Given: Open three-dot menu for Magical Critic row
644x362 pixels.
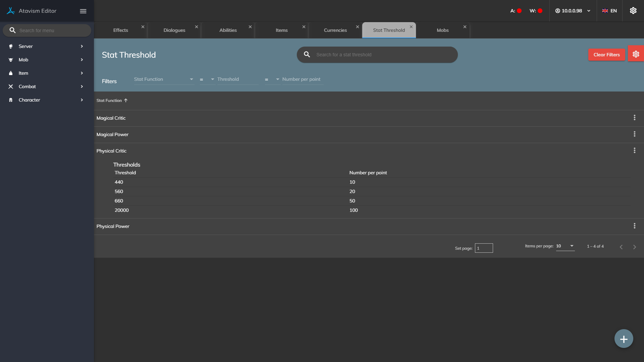Looking at the screenshot, I should (634, 118).
